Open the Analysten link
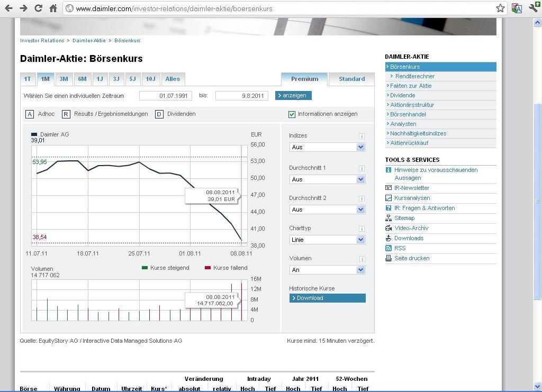The height and width of the screenshot is (392, 542). 403,124
